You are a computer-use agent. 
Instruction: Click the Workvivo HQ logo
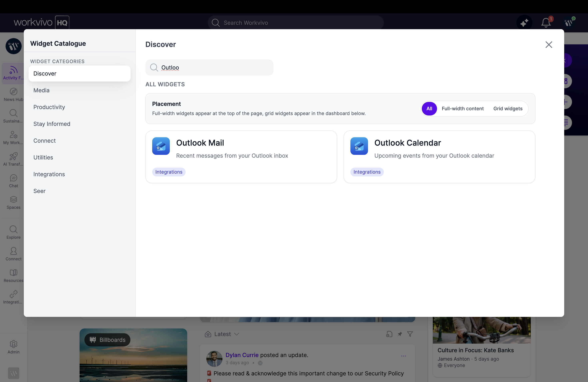[42, 22]
